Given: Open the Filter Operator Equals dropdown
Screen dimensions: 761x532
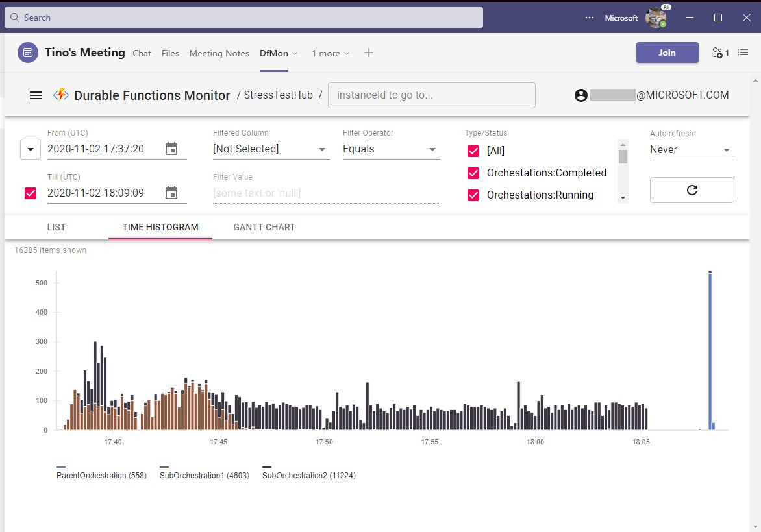Looking at the screenshot, I should (391, 149).
